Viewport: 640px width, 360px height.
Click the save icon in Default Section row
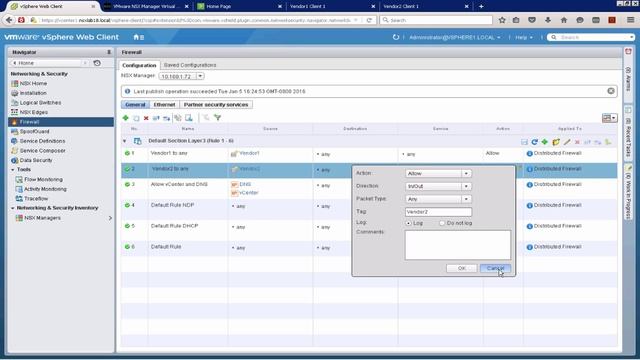(524, 142)
